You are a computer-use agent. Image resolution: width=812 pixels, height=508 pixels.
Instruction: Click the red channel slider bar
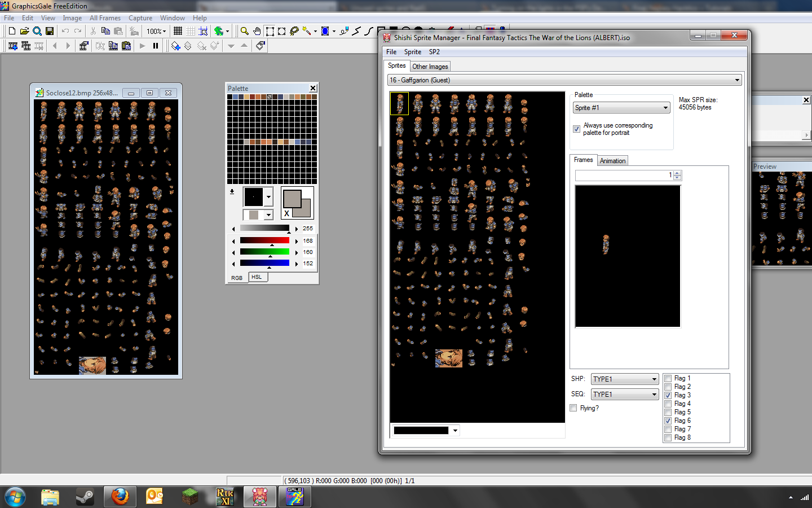tap(264, 240)
